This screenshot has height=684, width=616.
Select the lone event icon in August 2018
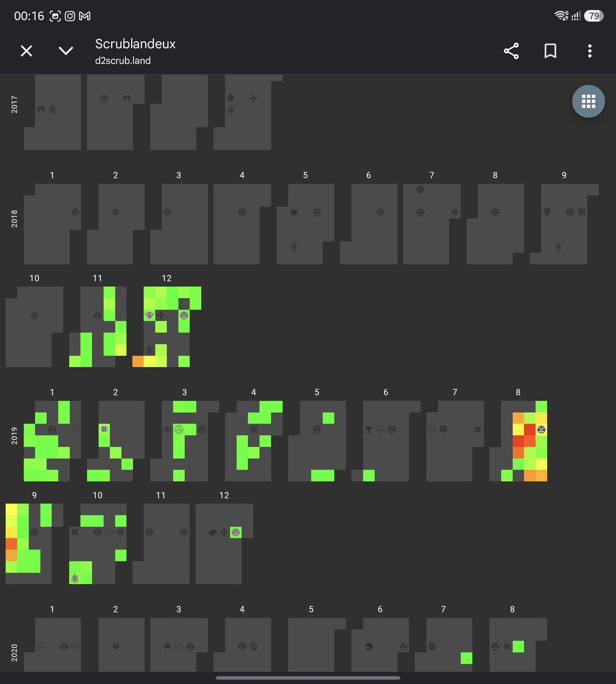[495, 212]
